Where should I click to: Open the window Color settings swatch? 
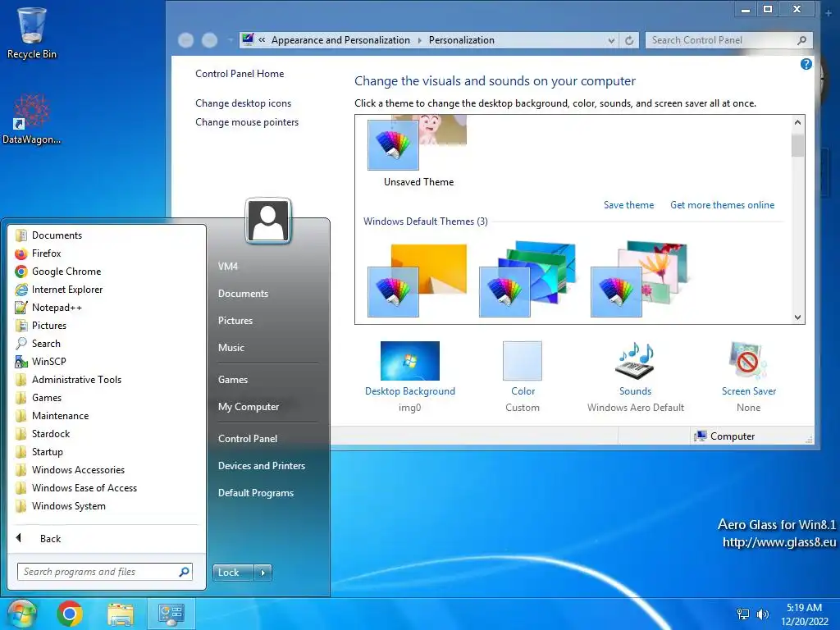(523, 361)
